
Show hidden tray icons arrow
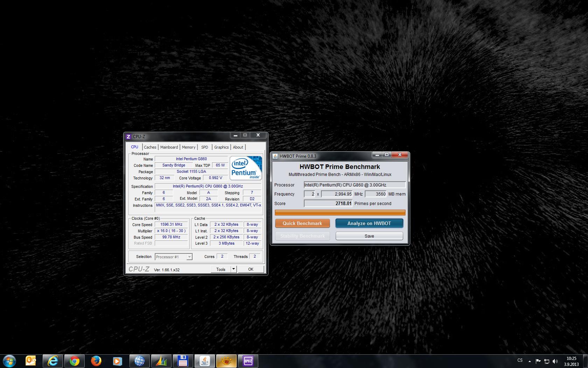tap(530, 361)
